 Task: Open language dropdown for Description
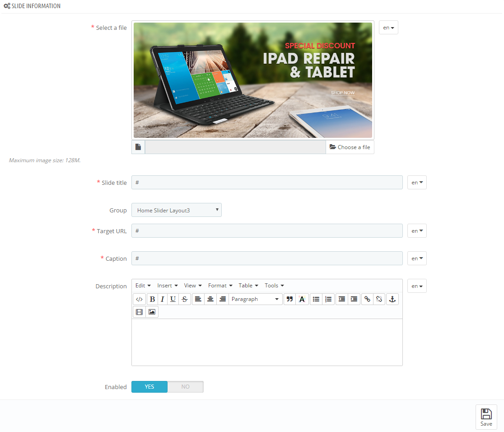417,286
